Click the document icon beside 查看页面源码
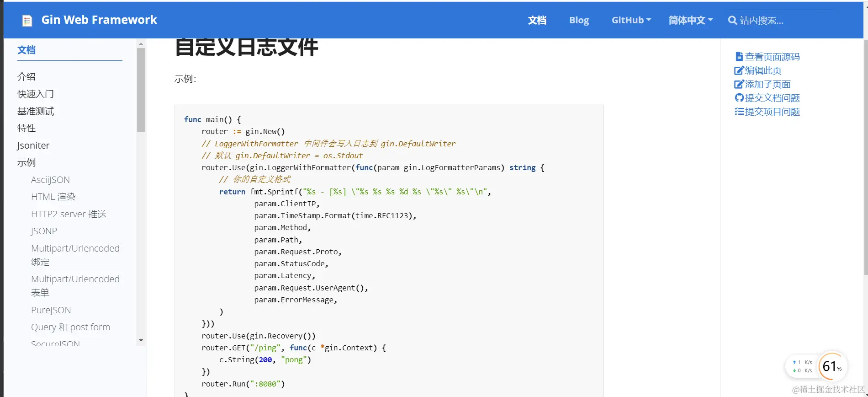This screenshot has width=868, height=397. (x=739, y=57)
